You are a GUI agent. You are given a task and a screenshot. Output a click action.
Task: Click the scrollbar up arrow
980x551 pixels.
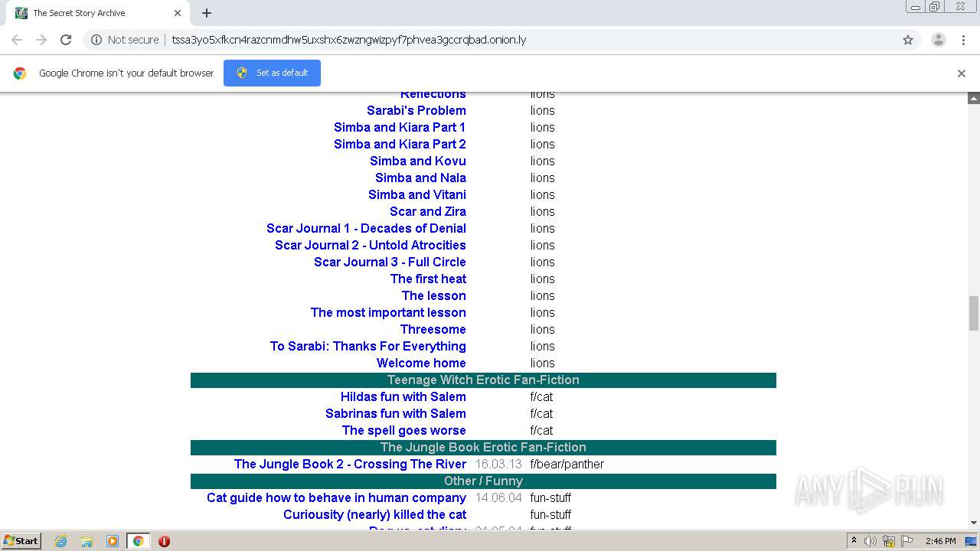[974, 99]
